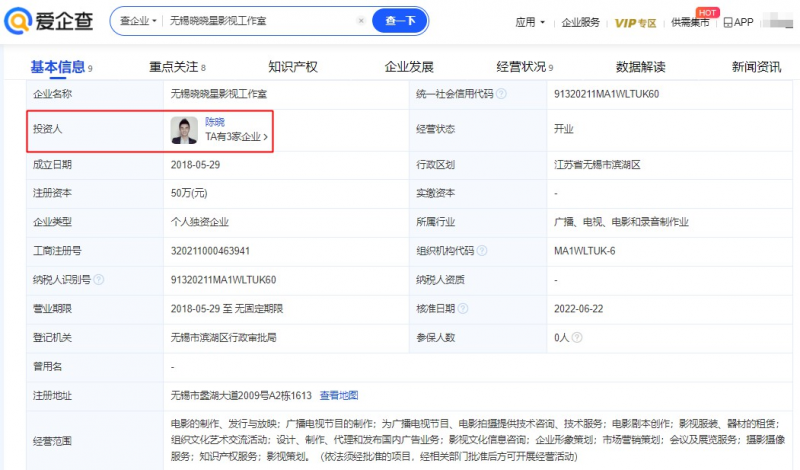
Task: Click the company name search input field
Action: (260, 21)
